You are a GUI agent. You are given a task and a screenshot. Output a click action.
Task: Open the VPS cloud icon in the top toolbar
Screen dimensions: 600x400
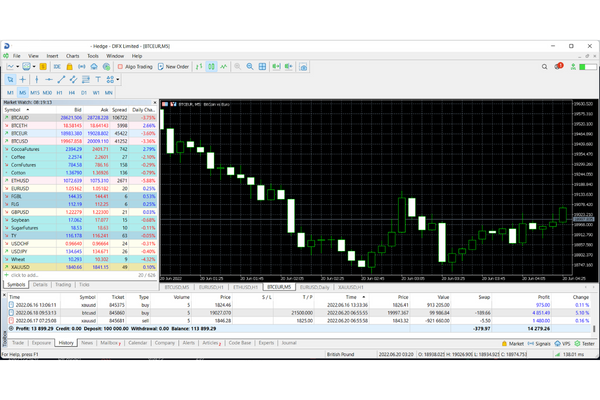(x=94, y=67)
